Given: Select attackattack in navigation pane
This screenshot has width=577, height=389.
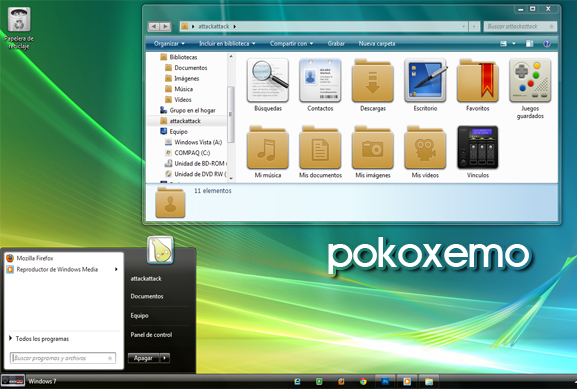Looking at the screenshot, I should click(x=185, y=121).
